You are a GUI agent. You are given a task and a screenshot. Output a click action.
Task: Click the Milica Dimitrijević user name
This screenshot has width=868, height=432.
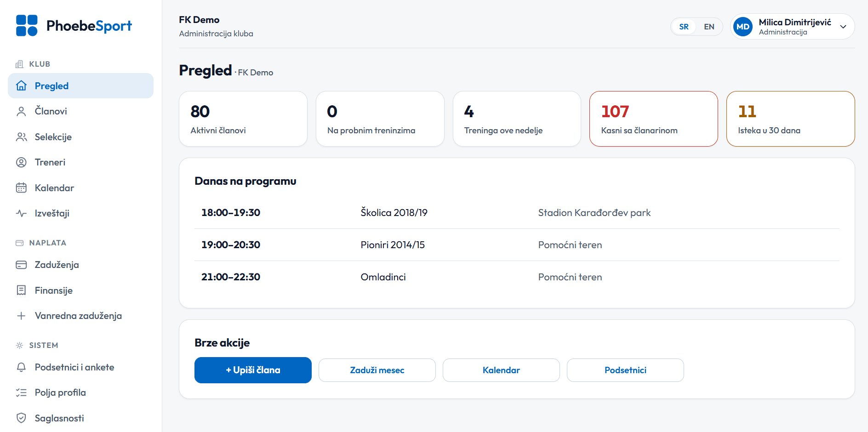click(x=795, y=22)
